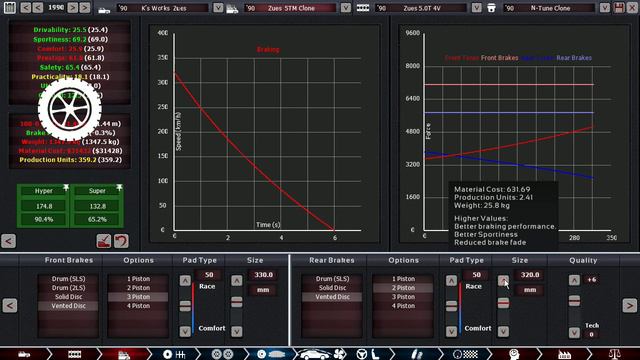Jump back years with the outer left arrow
Viewport: 640px width, 360px height.
pos(26,7)
